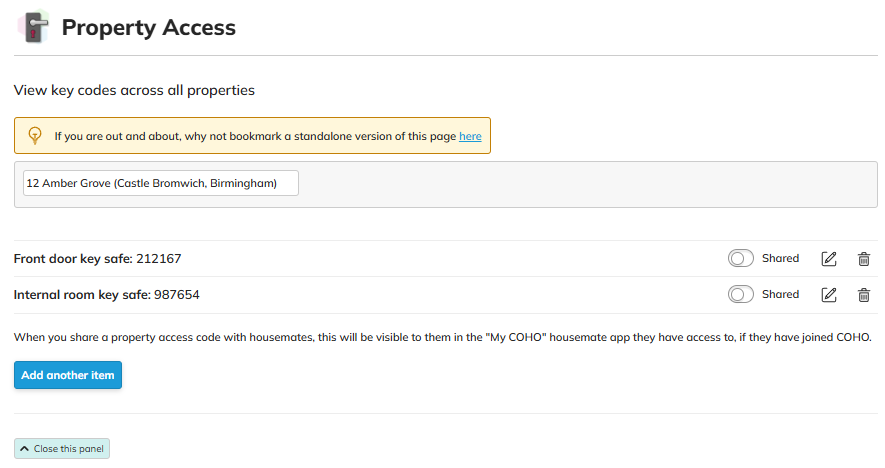Open the 12 Amber Grove property selector
Screen dimensions: 885x468
(x=161, y=184)
